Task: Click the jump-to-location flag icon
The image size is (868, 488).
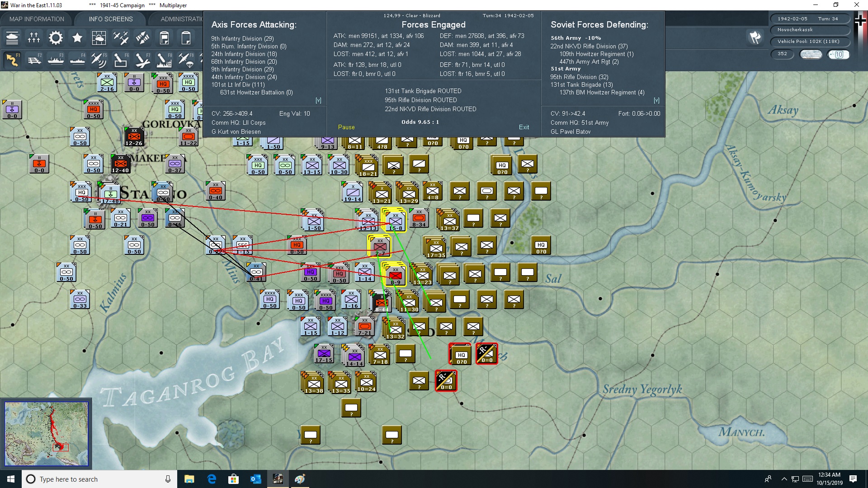Action: click(755, 38)
